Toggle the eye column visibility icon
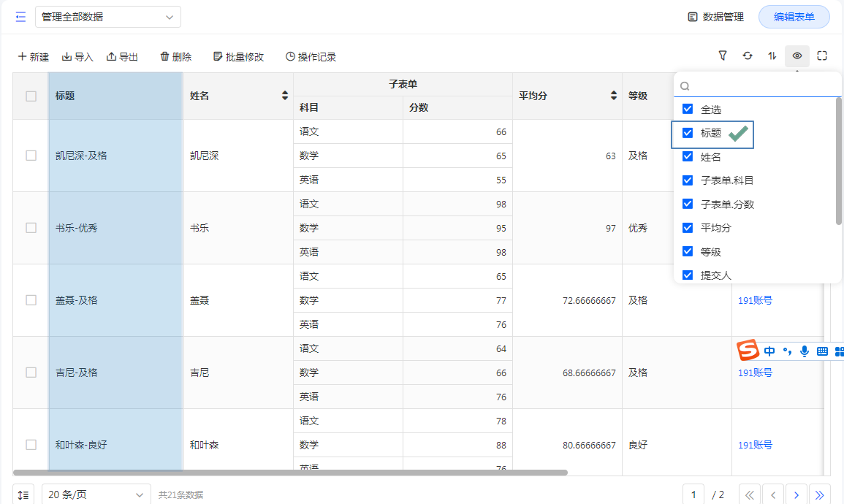Image resolution: width=844 pixels, height=504 pixels. pyautogui.click(x=797, y=56)
